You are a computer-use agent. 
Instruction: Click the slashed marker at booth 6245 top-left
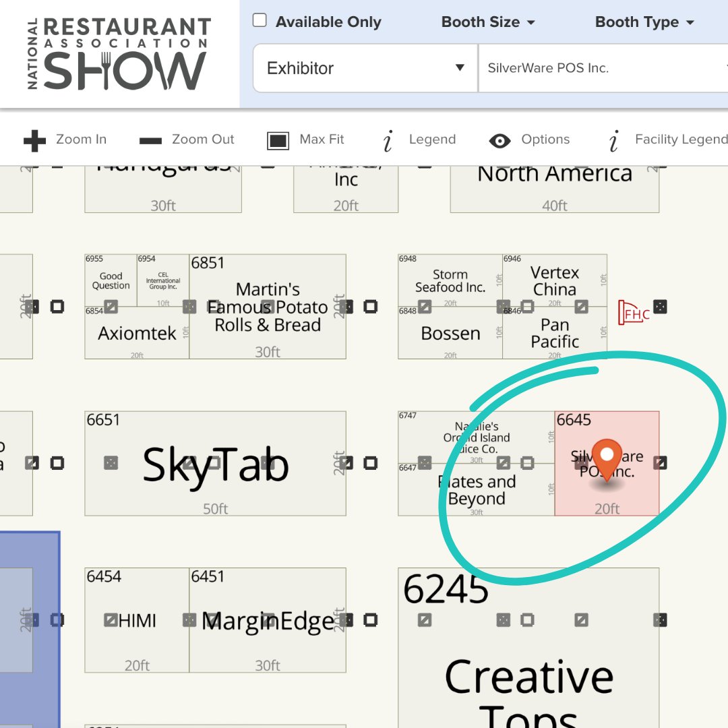click(425, 619)
